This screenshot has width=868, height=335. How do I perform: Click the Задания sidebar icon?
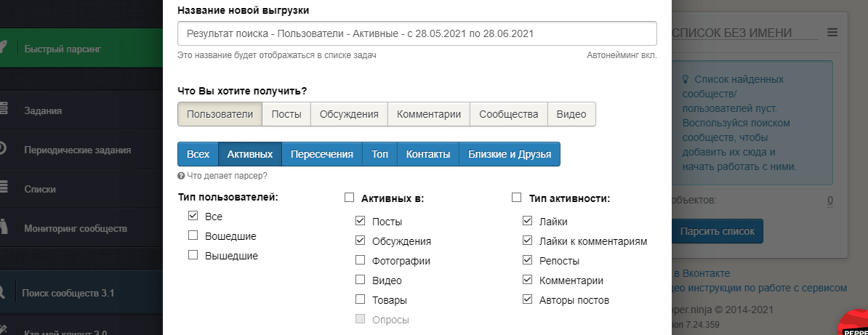pos(4,110)
